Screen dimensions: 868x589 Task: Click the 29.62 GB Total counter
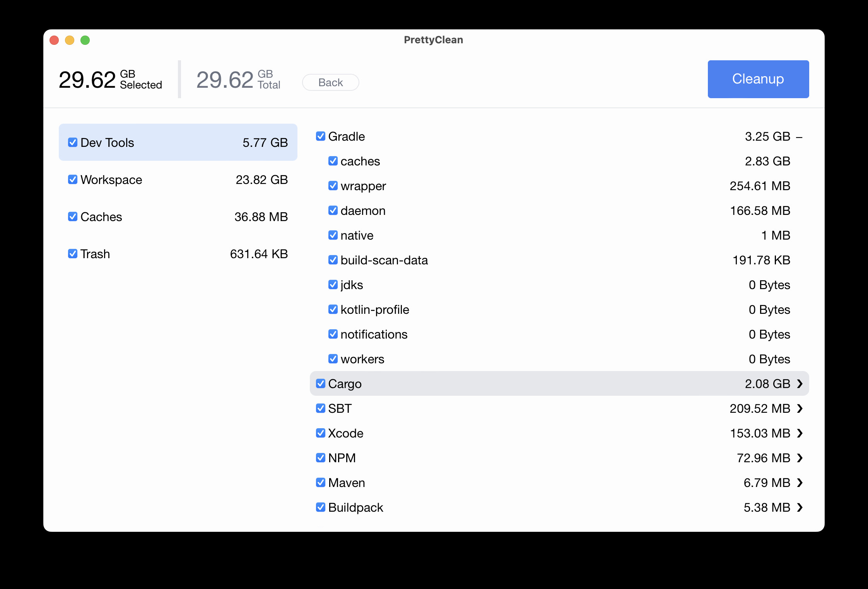click(238, 80)
